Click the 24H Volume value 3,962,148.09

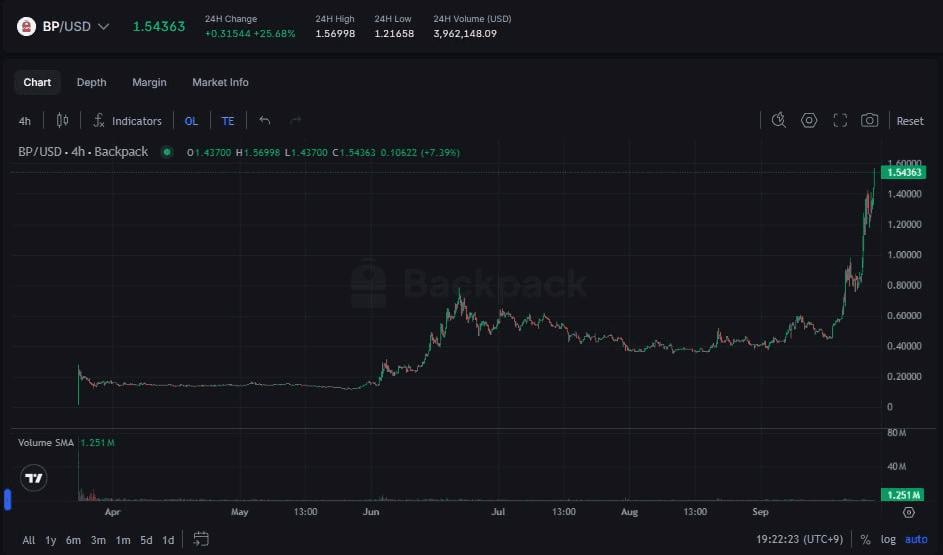465,34
